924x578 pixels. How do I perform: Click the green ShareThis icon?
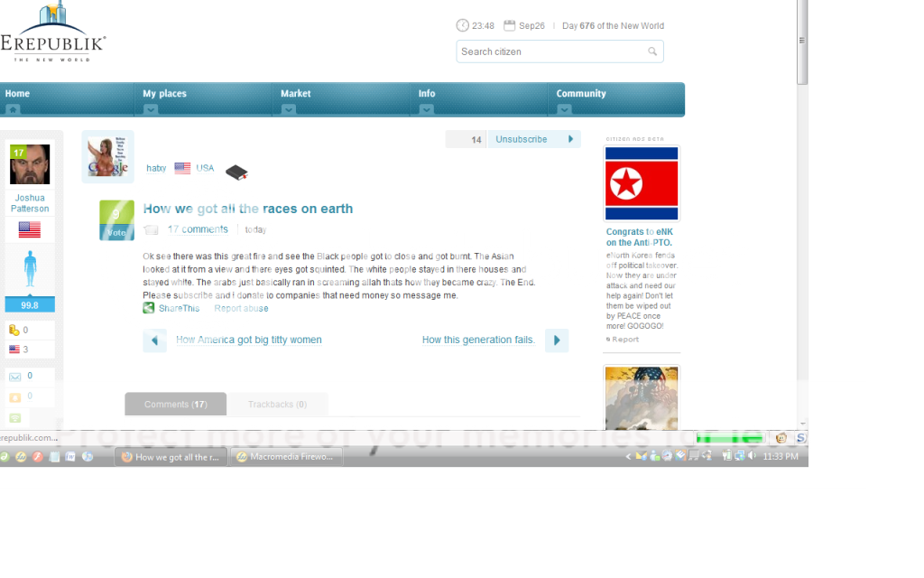coord(149,308)
